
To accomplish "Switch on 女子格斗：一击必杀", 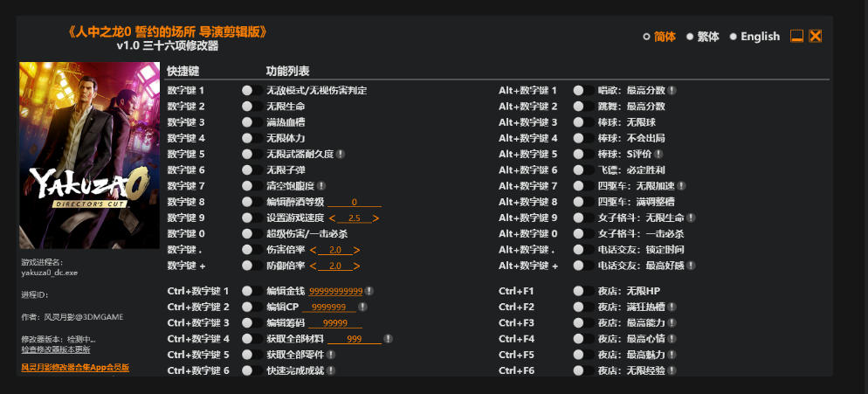I will (583, 234).
